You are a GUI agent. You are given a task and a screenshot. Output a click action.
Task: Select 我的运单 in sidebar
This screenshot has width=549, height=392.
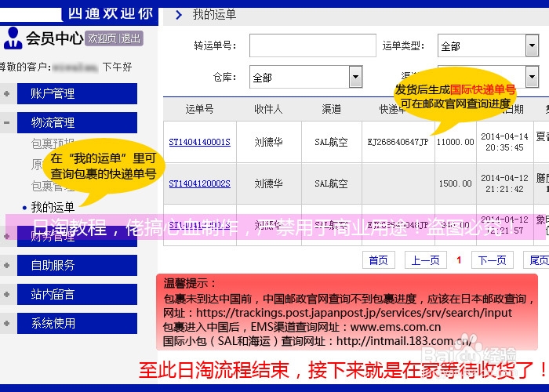[53, 207]
